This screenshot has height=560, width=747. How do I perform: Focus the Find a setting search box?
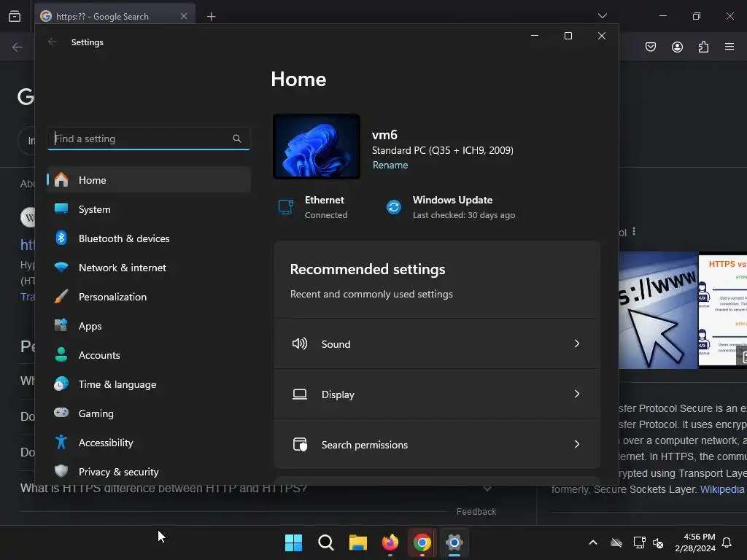coord(149,139)
